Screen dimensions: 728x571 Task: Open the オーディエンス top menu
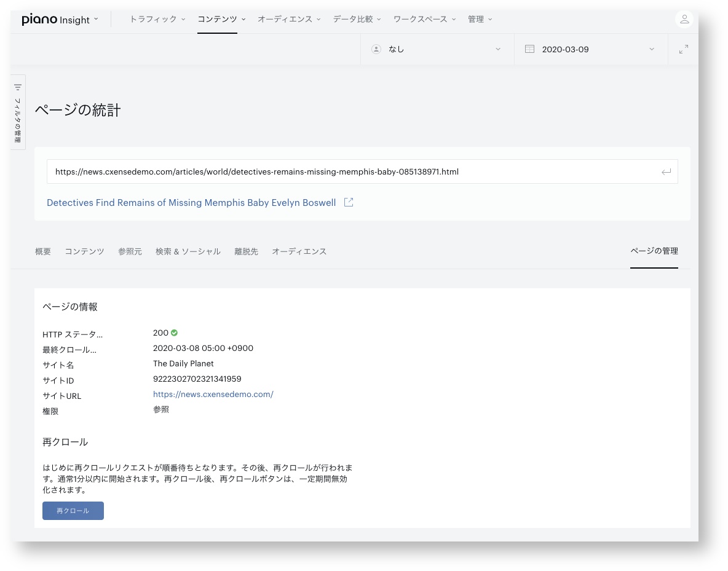(289, 20)
